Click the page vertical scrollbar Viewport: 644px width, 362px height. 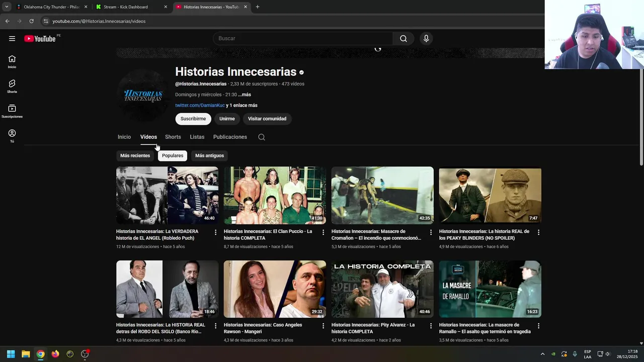641,117
